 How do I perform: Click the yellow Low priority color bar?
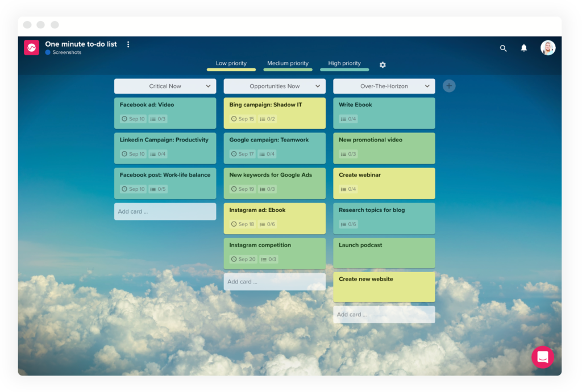[231, 69]
